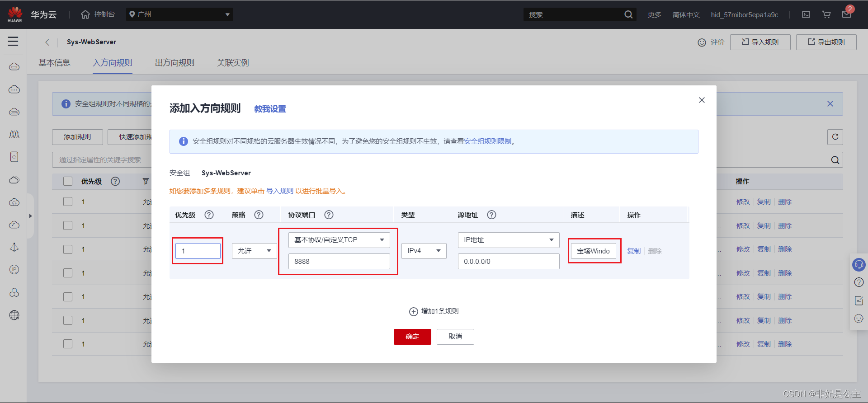Screen dimensions: 868x403
Task: Click the console home icon
Action: point(85,14)
